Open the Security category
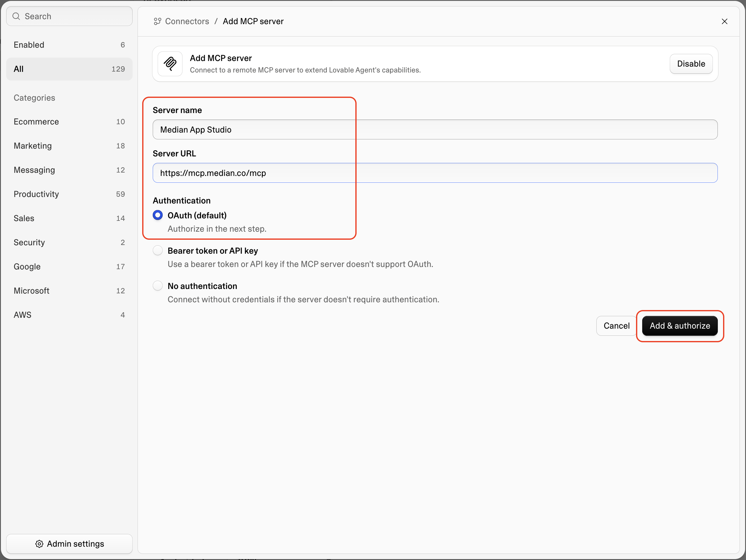746x560 pixels. (x=69, y=243)
